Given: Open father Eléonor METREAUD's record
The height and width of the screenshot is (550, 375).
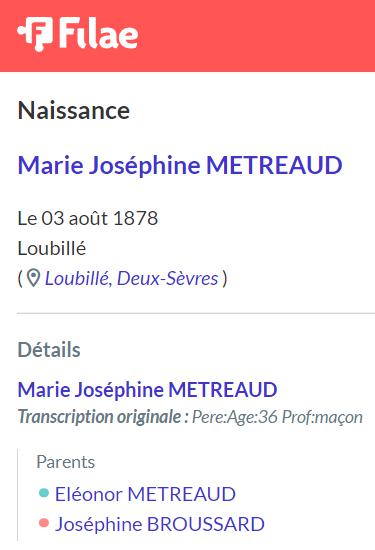Looking at the screenshot, I should click(x=145, y=494).
